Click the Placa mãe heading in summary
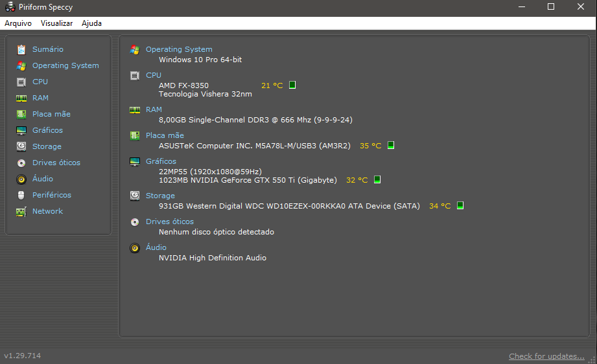 click(x=165, y=135)
